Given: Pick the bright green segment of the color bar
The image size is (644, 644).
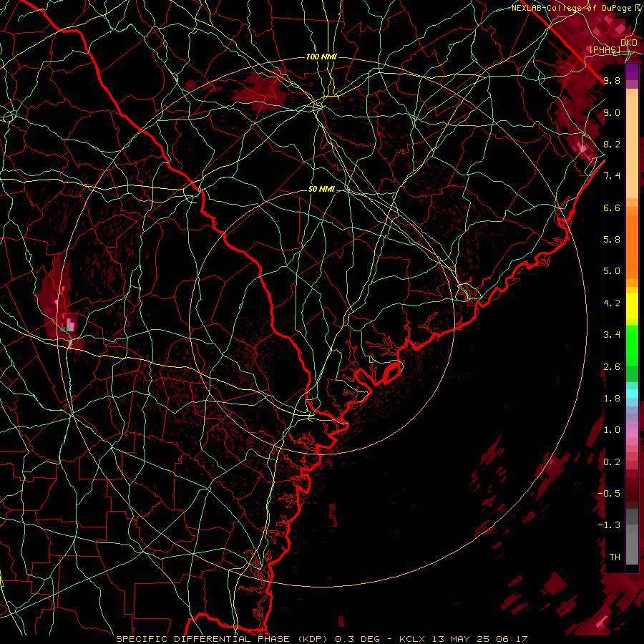Looking at the screenshot, I should coord(632,345).
